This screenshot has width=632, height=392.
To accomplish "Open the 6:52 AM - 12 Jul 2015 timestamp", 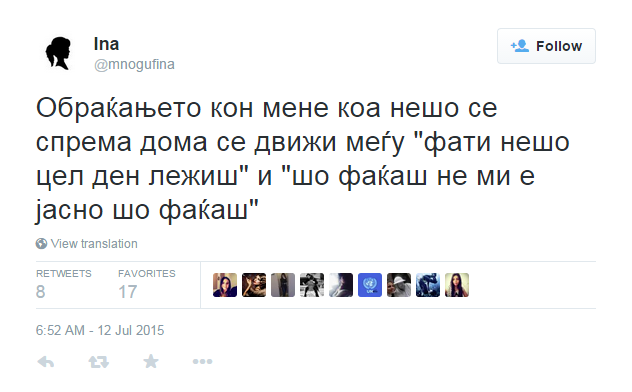I will point(100,330).
